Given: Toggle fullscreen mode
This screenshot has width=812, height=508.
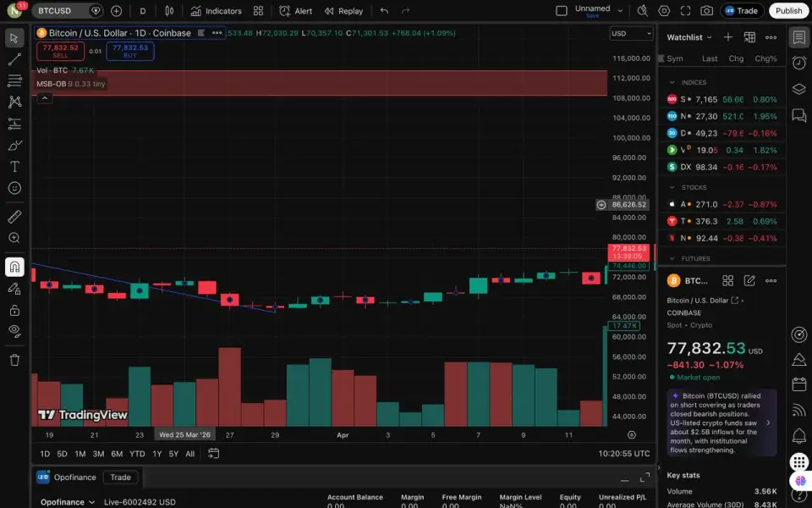Looking at the screenshot, I should click(x=686, y=11).
